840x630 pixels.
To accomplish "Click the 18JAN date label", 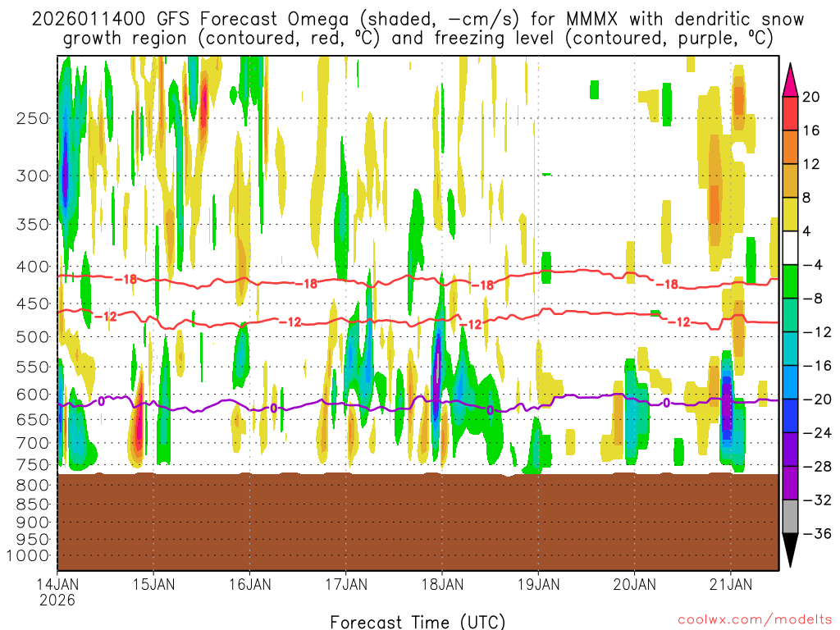I will (442, 584).
